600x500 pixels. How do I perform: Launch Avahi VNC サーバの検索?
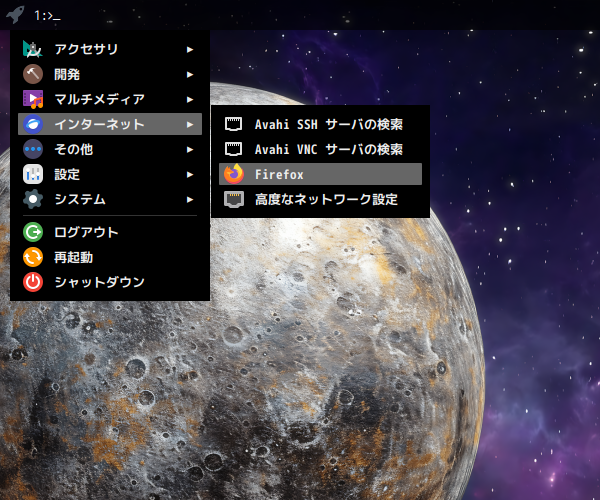pos(320,149)
